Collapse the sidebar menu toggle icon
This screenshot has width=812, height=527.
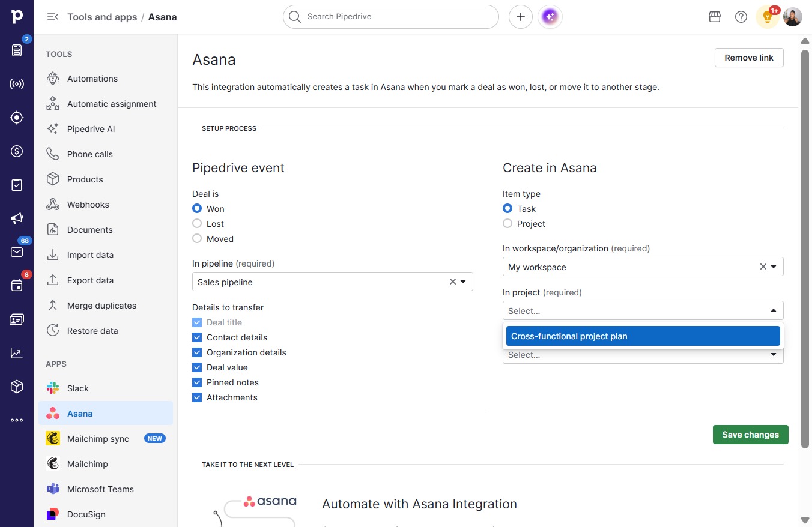click(x=53, y=17)
